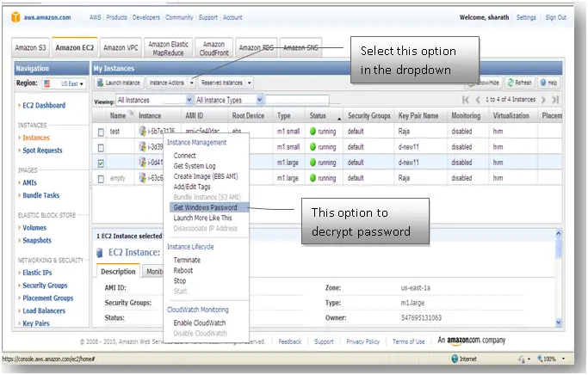Viewport: 588px width, 375px height.
Task: Open EC2 Dashboard in navigation
Action: [x=44, y=105]
